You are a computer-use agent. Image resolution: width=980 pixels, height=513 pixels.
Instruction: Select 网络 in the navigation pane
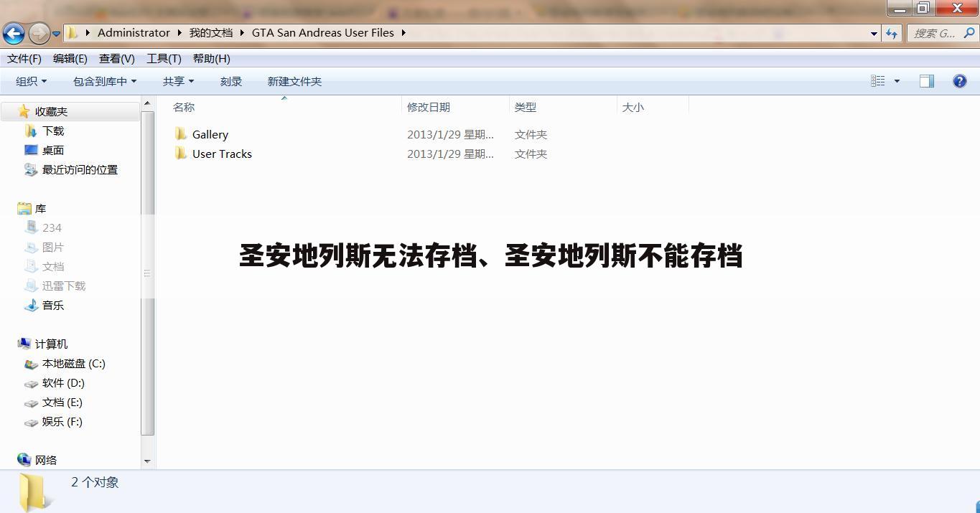click(x=46, y=460)
